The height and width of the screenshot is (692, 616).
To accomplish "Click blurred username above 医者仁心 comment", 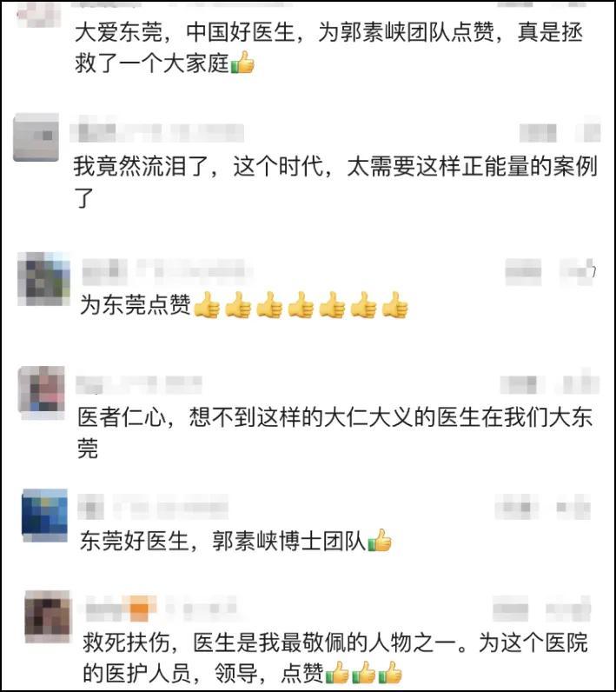I will (x=139, y=385).
